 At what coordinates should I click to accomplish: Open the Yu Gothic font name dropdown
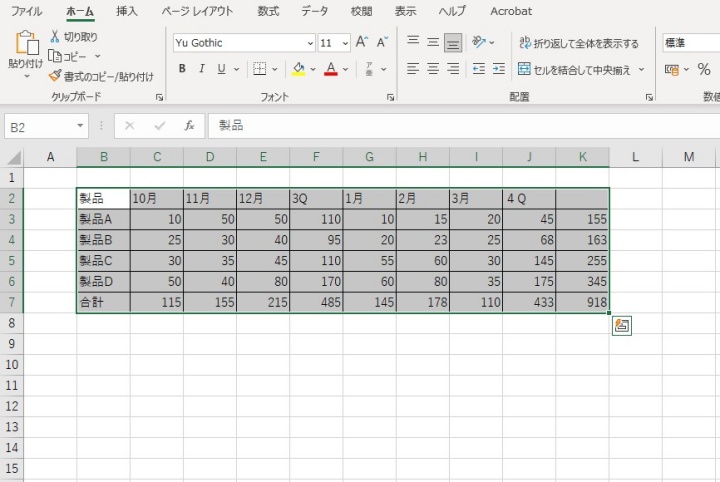(x=310, y=43)
